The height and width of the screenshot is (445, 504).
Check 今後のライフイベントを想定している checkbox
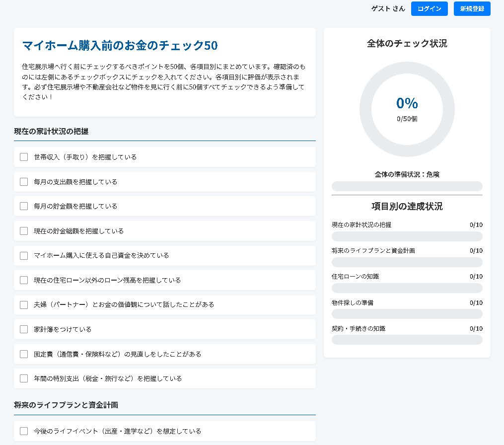[x=24, y=431]
